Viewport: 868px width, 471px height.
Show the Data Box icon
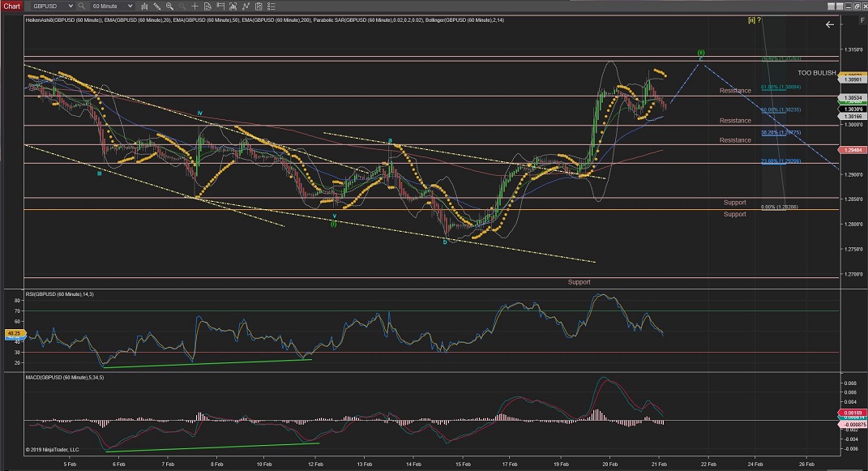click(209, 6)
